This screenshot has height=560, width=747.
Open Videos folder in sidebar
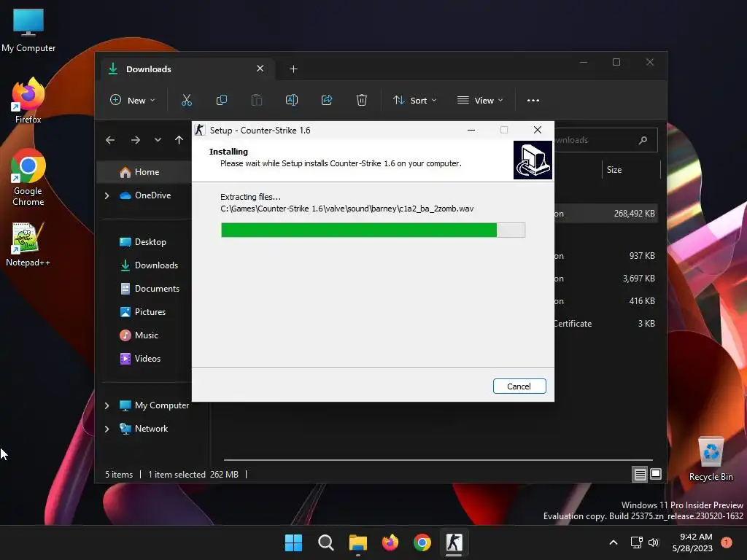[x=140, y=359]
